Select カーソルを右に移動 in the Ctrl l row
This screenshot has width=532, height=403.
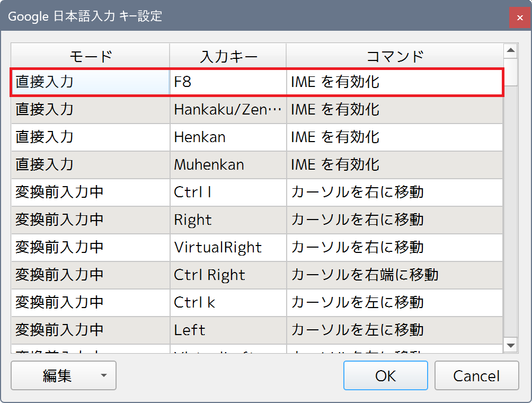click(x=395, y=192)
